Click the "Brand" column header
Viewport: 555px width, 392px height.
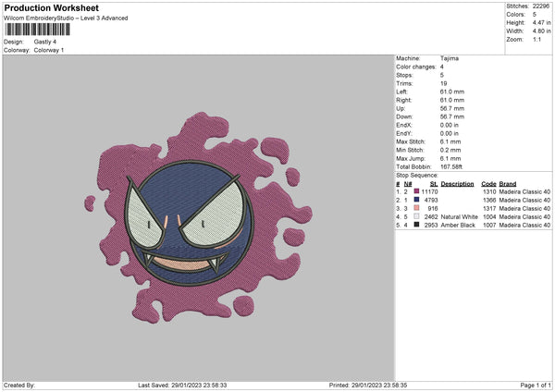tap(508, 184)
